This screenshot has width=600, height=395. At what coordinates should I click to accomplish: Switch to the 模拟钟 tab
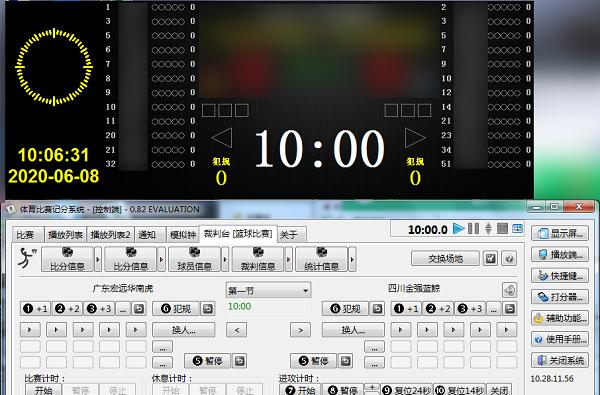click(x=183, y=235)
